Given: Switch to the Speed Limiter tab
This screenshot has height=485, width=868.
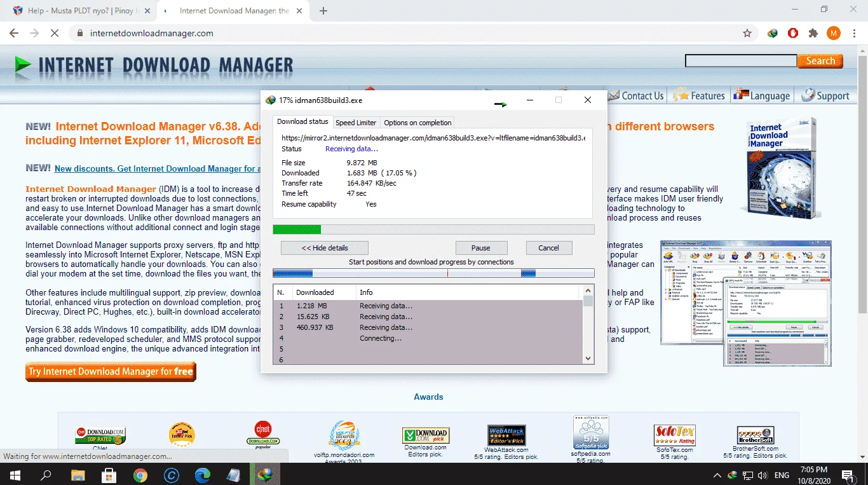Looking at the screenshot, I should [356, 123].
